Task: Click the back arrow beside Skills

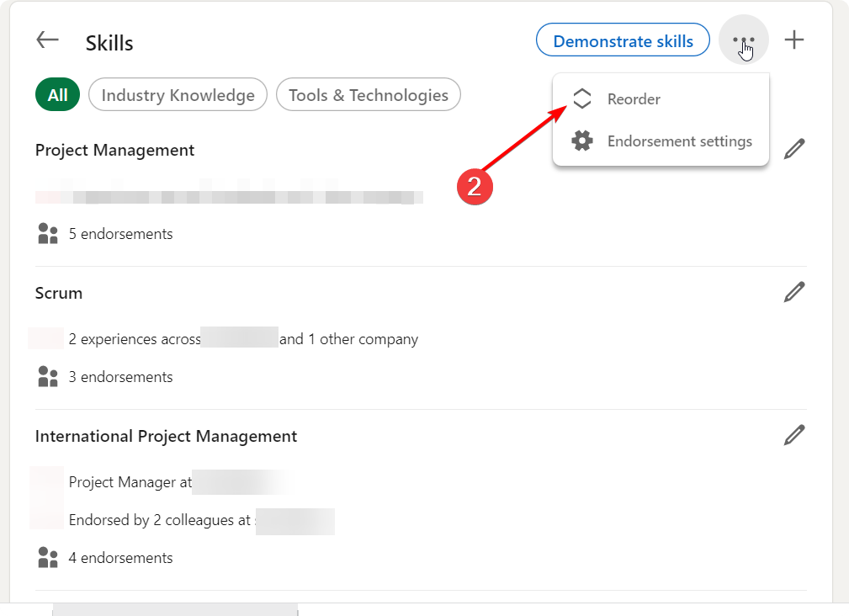Action: tap(47, 40)
